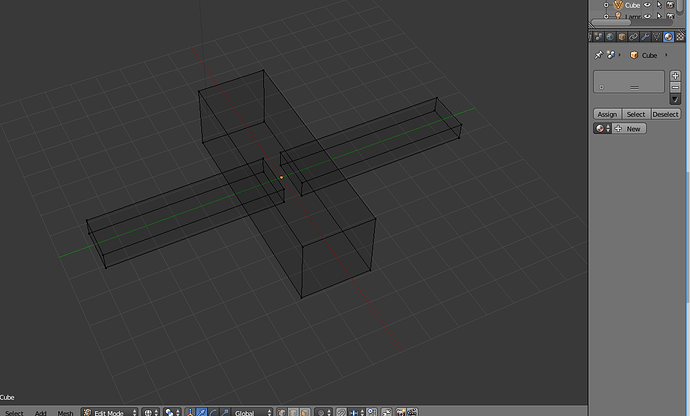Click the outliner vertical scrollbar
This screenshot has width=690, height=416.
(680, 5)
